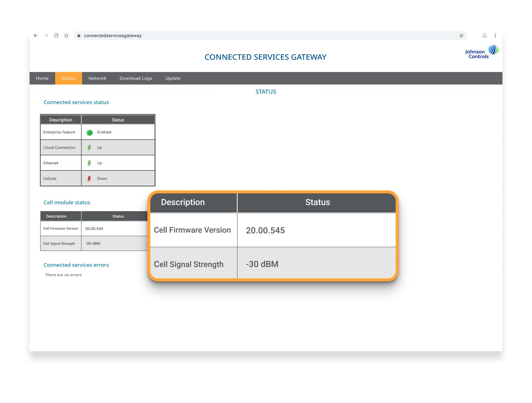
Task: Open the Home tab
Action: click(42, 78)
